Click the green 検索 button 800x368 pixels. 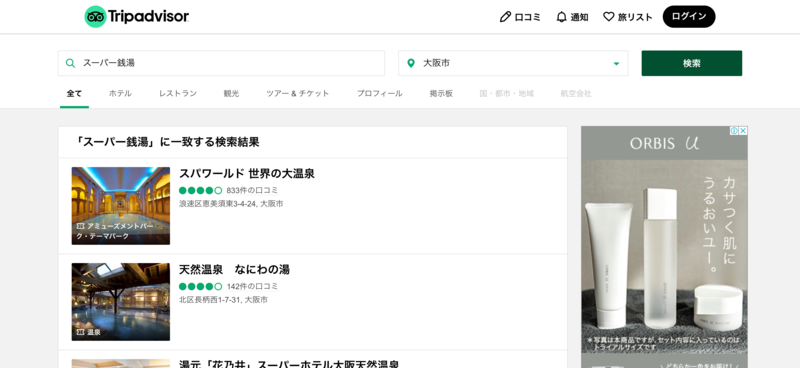[691, 63]
